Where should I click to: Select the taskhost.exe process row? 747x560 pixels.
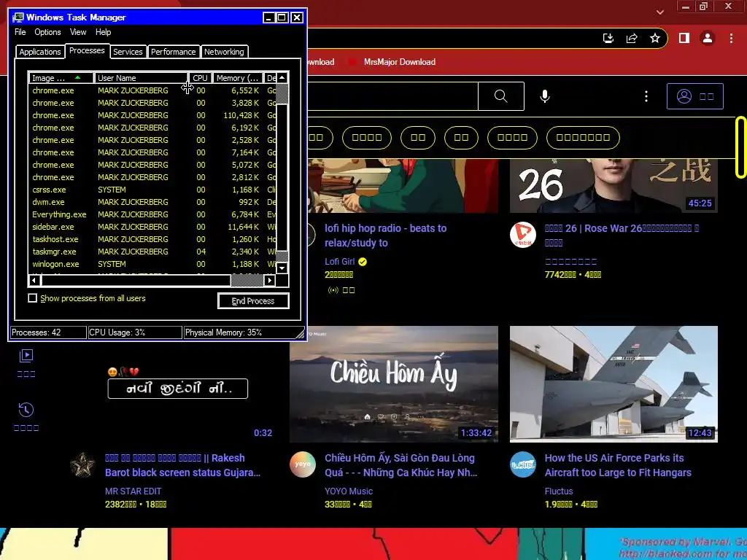pyautogui.click(x=152, y=239)
